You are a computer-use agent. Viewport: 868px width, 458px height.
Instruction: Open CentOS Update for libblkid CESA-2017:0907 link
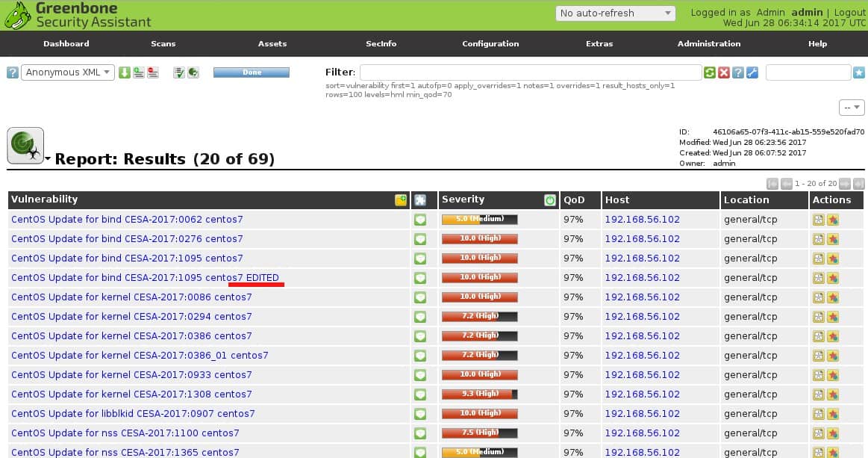pyautogui.click(x=133, y=414)
